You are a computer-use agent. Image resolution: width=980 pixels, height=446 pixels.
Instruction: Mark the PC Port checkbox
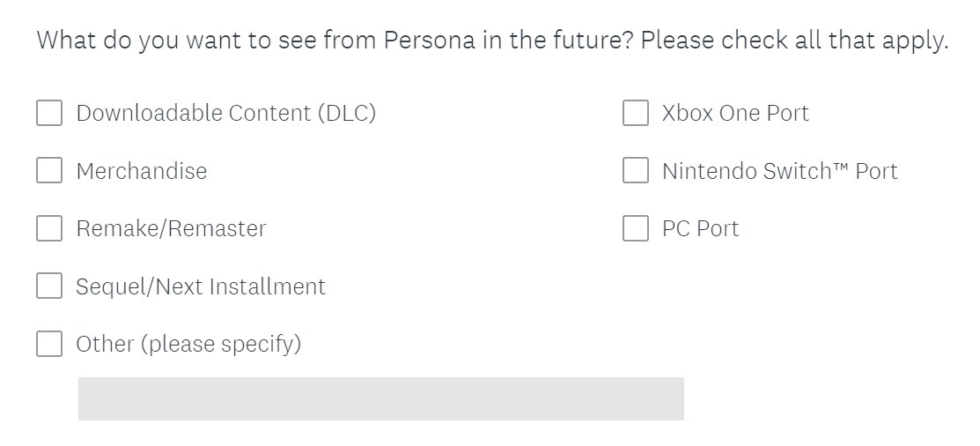[x=636, y=228]
